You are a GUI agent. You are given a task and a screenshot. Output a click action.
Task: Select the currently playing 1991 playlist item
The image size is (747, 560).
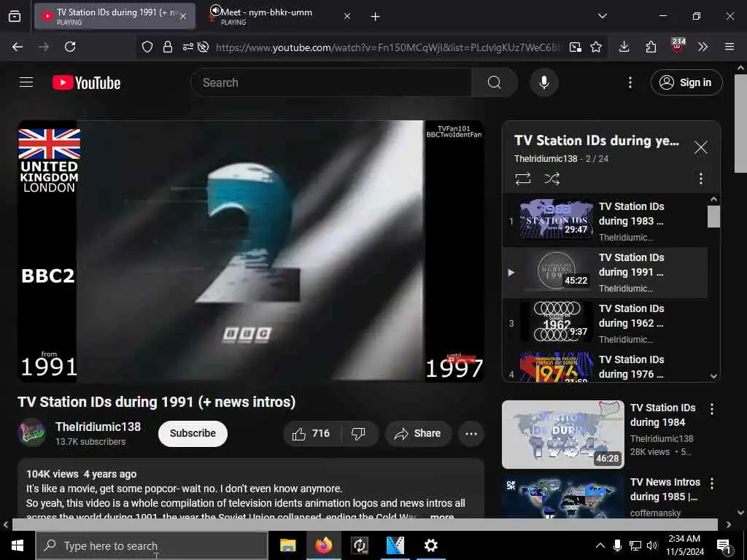coord(605,273)
